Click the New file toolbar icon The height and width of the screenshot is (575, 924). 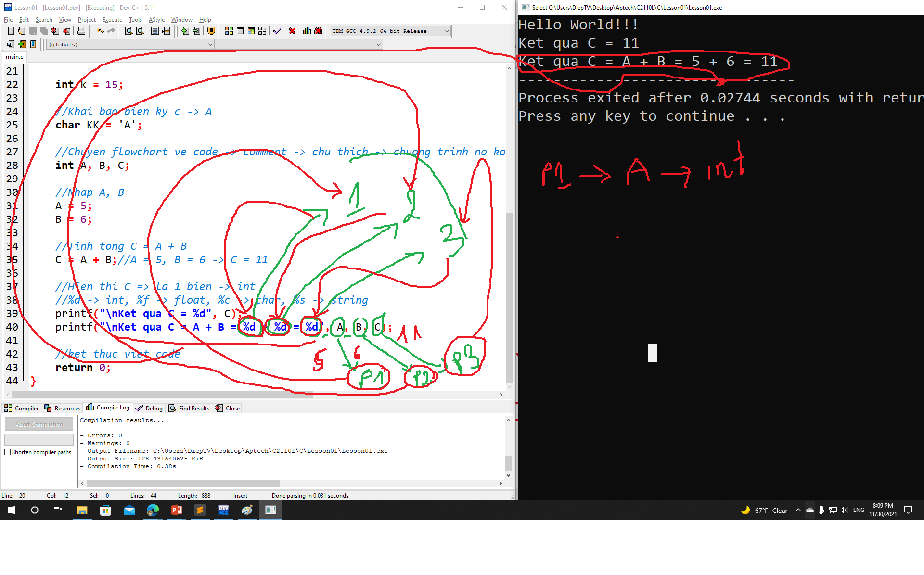[11, 31]
